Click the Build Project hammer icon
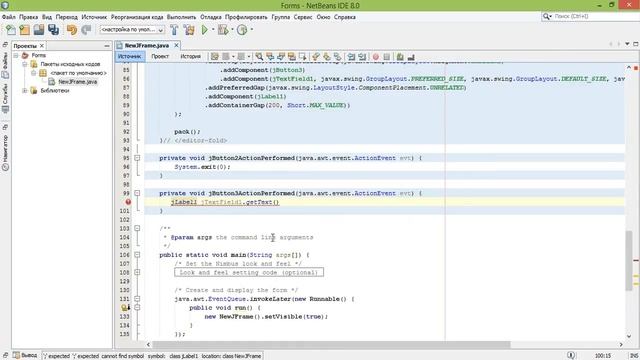Viewport: 640px width, 360px height. pyautogui.click(x=174, y=30)
